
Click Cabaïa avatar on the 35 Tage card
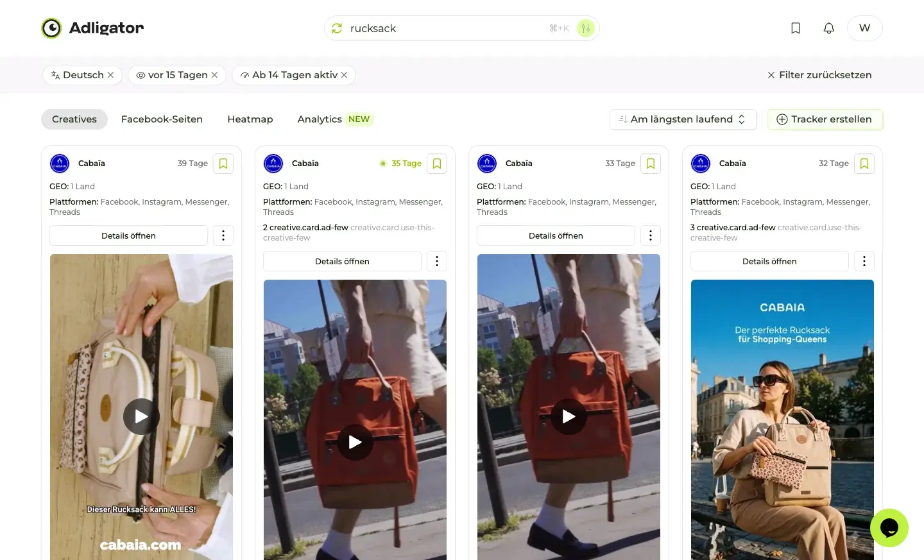point(273,164)
